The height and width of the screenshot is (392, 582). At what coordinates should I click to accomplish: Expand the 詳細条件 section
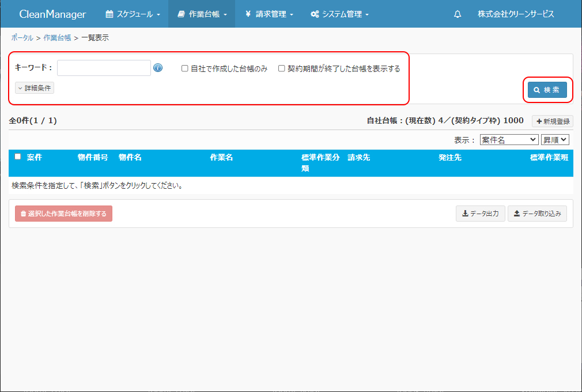35,88
